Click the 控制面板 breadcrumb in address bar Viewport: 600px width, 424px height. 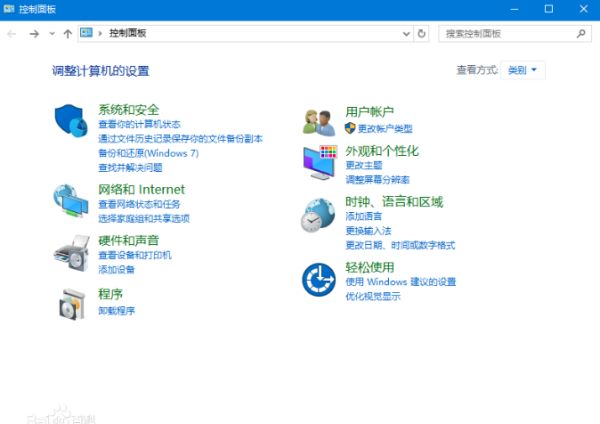[x=128, y=33]
